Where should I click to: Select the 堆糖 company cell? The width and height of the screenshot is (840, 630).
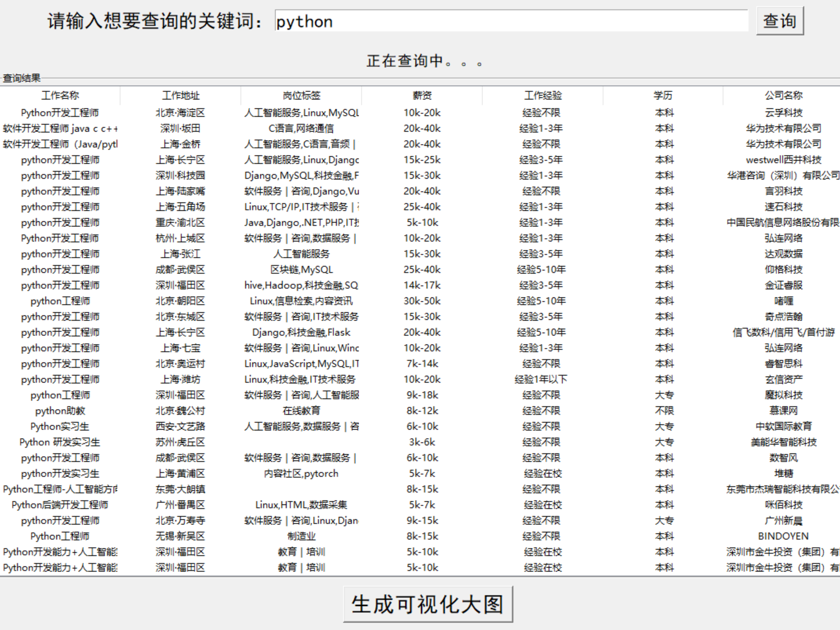[x=783, y=473]
